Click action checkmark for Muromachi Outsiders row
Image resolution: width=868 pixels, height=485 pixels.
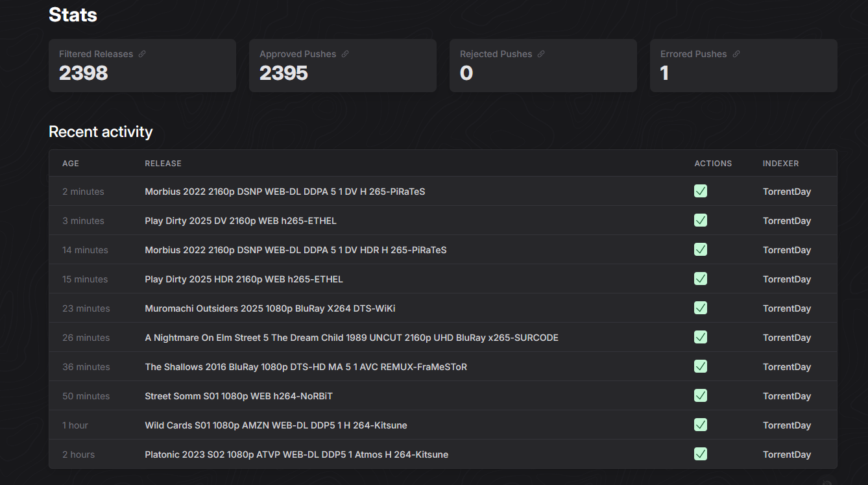point(701,308)
